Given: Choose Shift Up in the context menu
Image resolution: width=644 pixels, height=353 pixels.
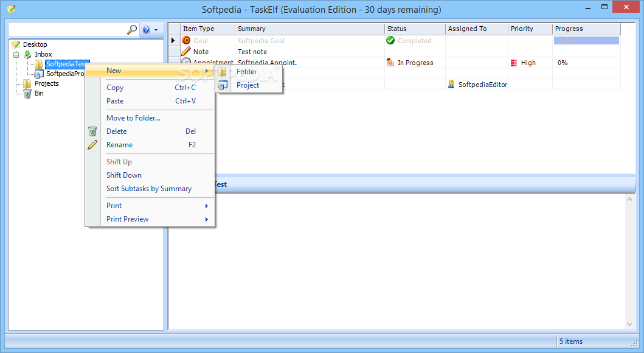Looking at the screenshot, I should [150, 162].
